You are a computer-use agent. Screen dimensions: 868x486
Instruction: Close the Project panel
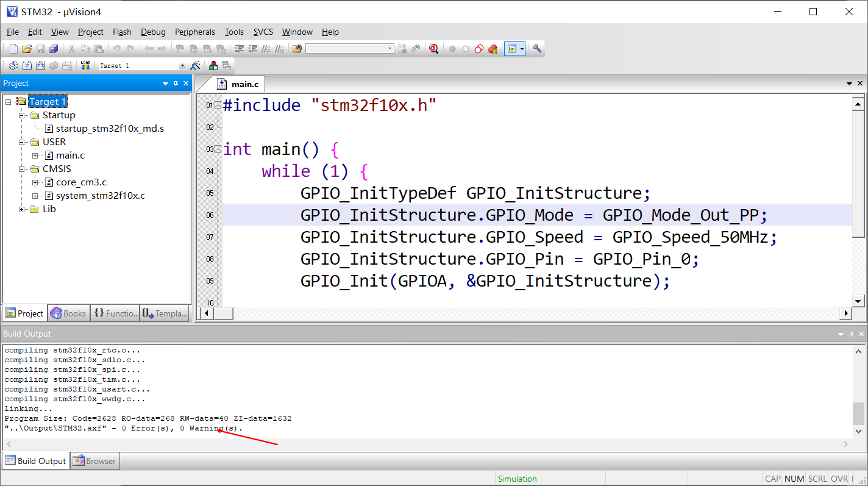coord(186,84)
